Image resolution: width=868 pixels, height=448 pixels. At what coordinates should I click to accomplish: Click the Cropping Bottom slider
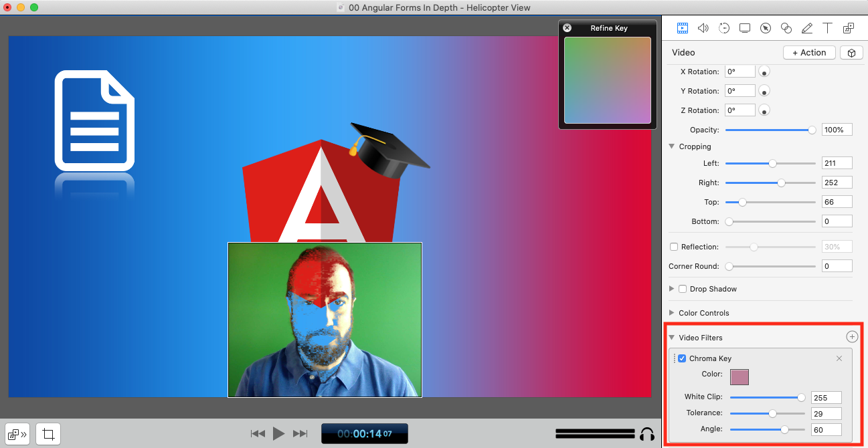(x=770, y=221)
